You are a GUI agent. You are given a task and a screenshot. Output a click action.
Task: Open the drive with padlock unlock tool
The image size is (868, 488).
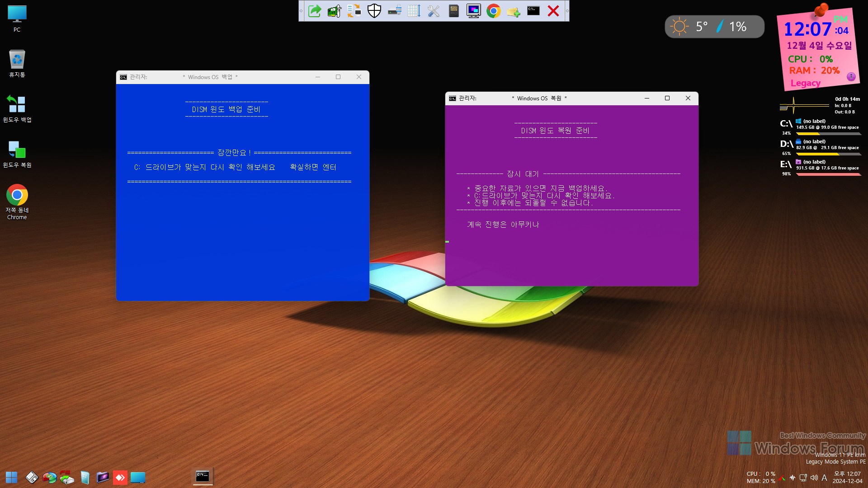tap(394, 11)
